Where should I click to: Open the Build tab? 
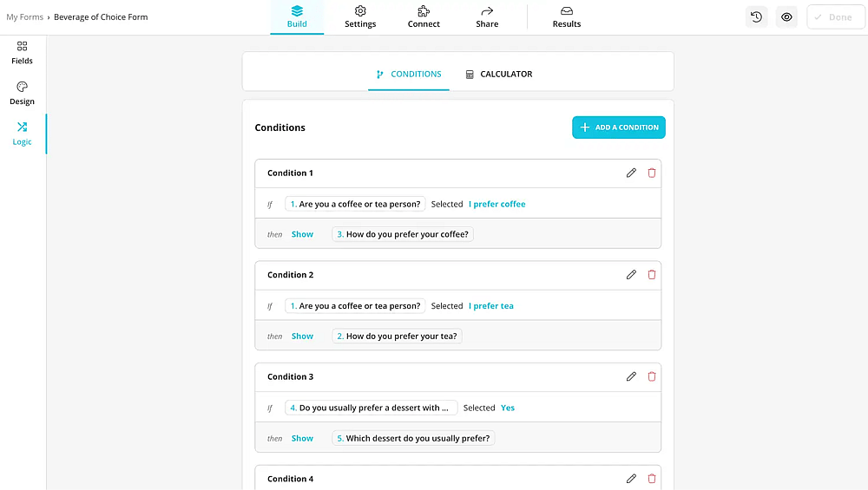point(297,17)
